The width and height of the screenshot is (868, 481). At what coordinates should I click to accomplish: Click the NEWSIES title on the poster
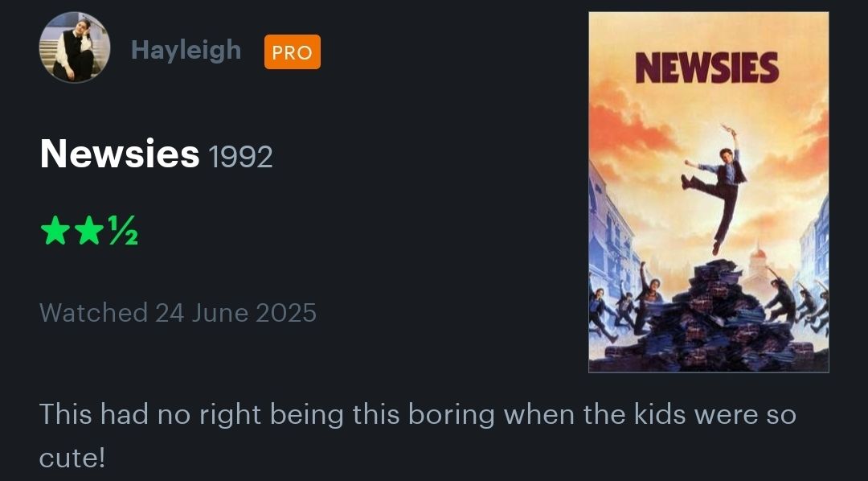click(707, 68)
